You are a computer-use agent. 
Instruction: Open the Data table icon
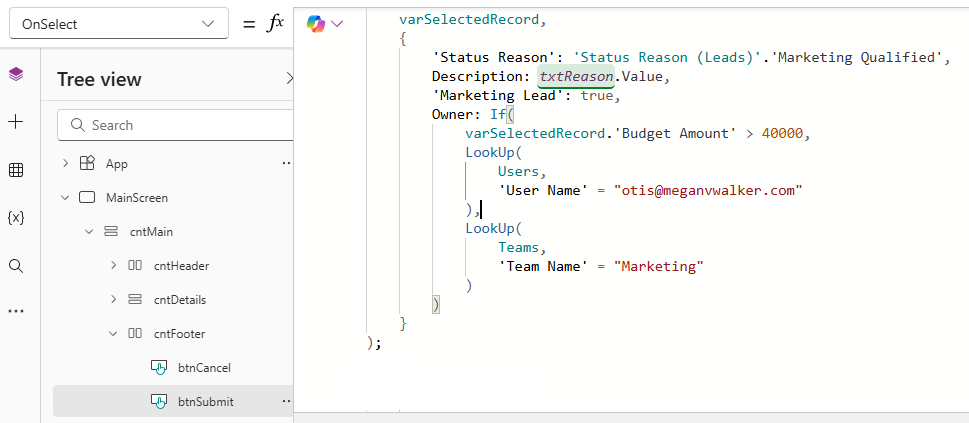(x=15, y=170)
